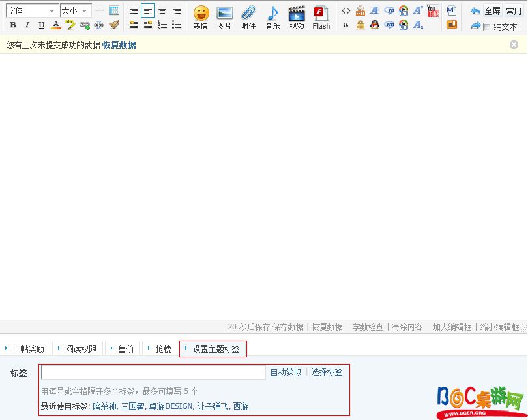528x420 pixels.
Task: Insert YouTube video icon
Action: point(433,11)
